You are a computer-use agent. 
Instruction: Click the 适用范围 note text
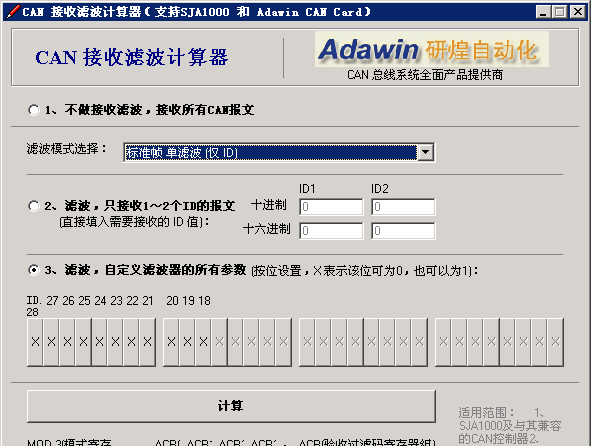tap(510, 426)
